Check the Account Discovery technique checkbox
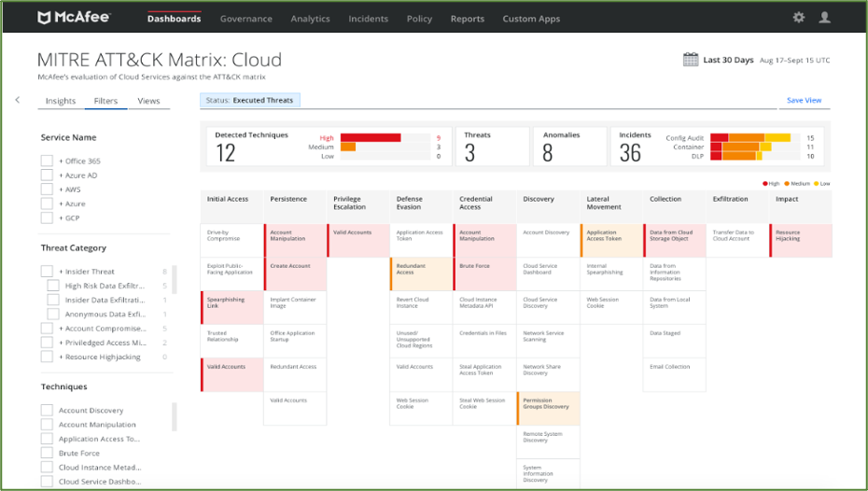 tap(47, 410)
